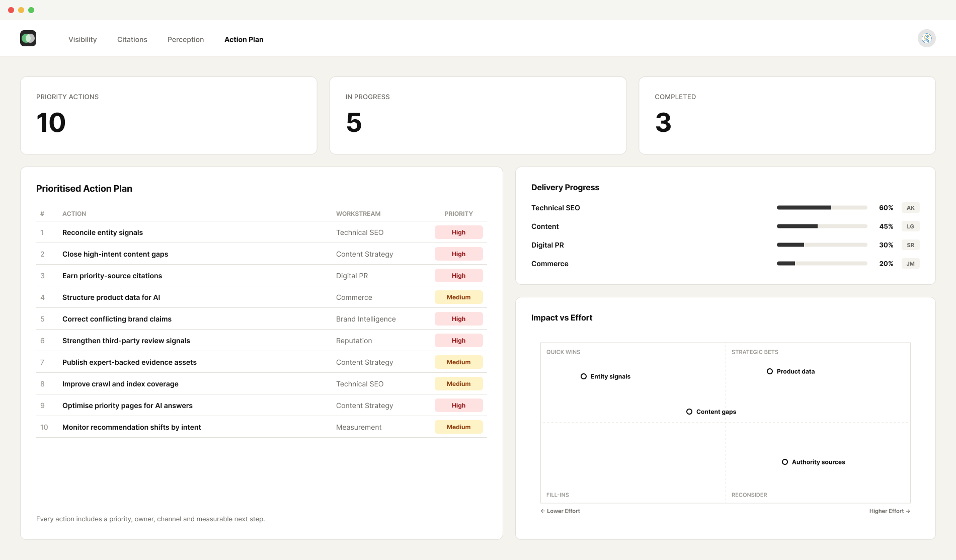956x560 pixels.
Task: Click the 30% progress value
Action: click(886, 245)
